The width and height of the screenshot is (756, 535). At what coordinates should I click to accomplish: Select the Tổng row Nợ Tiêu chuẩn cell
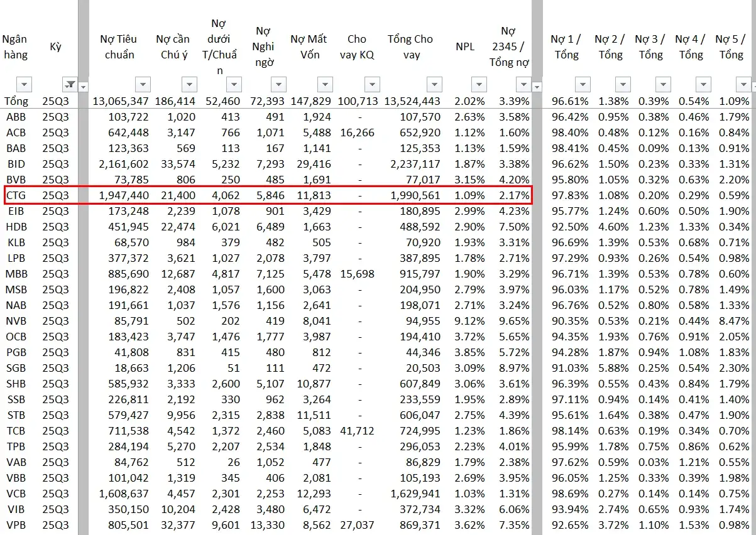pyautogui.click(x=121, y=101)
